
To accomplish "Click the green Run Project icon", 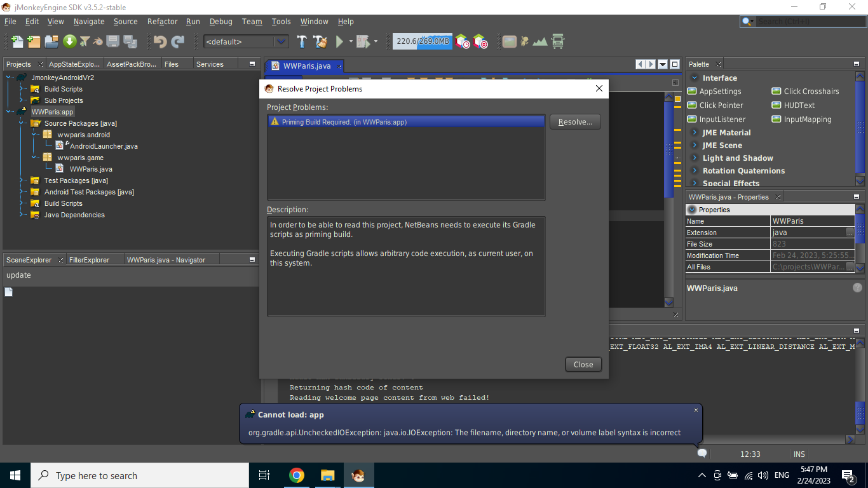I will click(x=340, y=42).
